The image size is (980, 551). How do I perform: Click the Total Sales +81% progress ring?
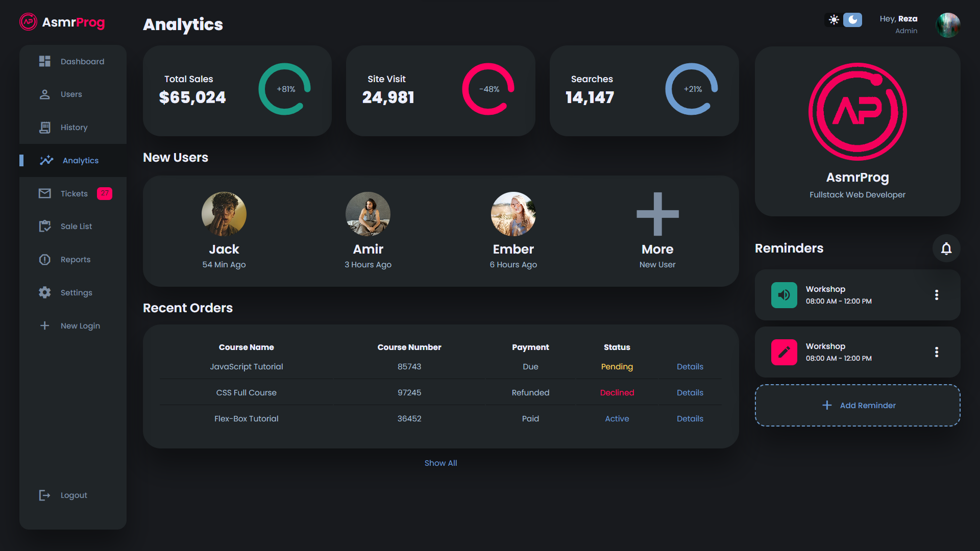(285, 89)
